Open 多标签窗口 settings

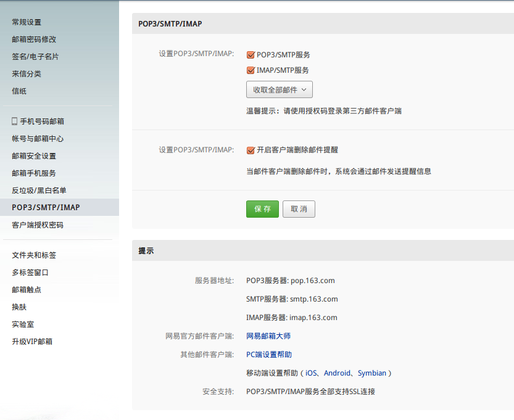coord(30,273)
